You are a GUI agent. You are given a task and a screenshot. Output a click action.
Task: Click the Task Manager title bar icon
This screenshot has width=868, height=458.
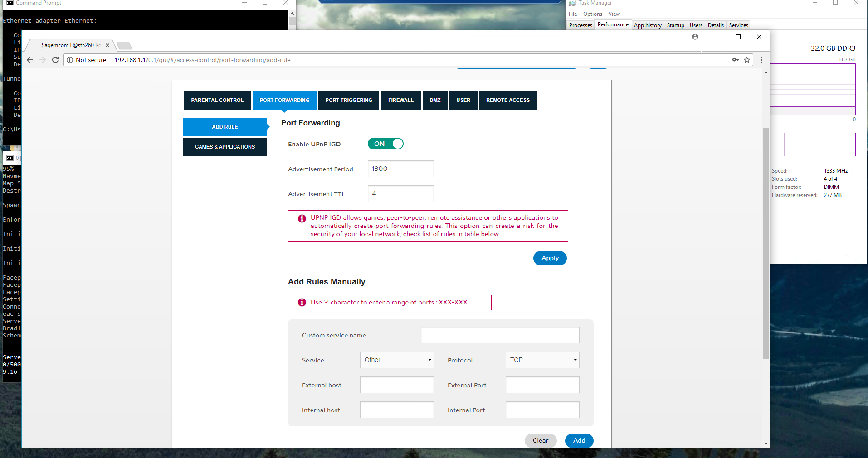point(573,3)
